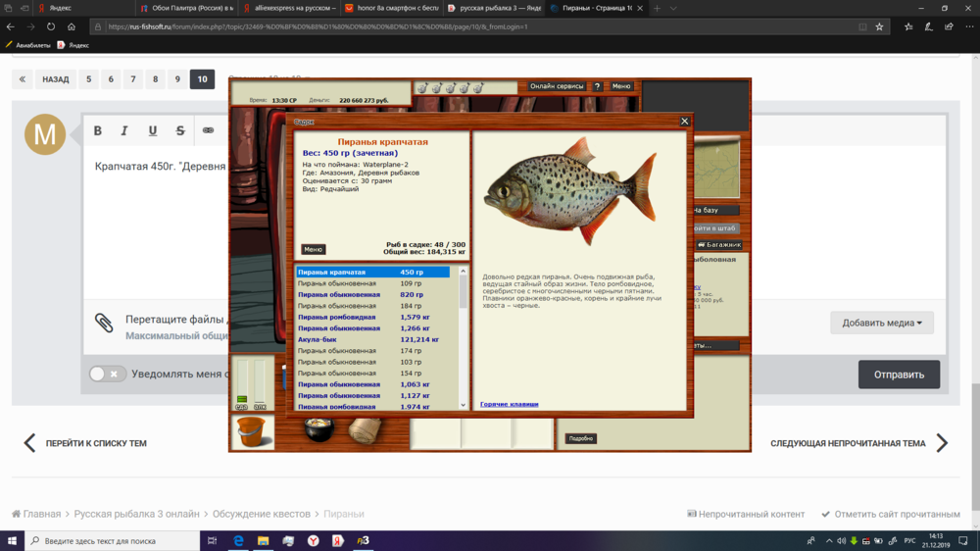Apply strikethrough formatting
This screenshot has width=980, height=551.
(x=179, y=130)
